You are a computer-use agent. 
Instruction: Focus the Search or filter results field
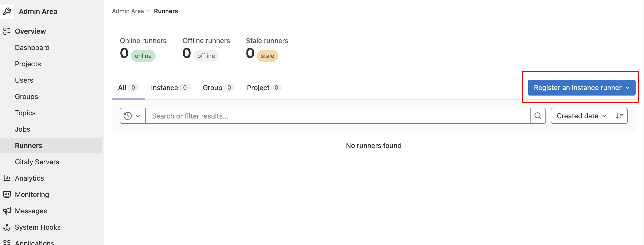pos(338,116)
